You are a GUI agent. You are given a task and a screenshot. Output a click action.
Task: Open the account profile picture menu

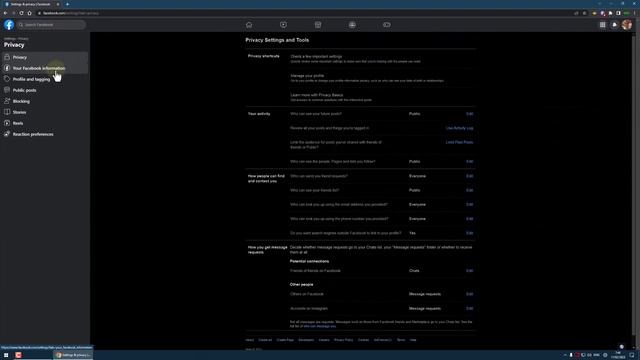coord(627,25)
